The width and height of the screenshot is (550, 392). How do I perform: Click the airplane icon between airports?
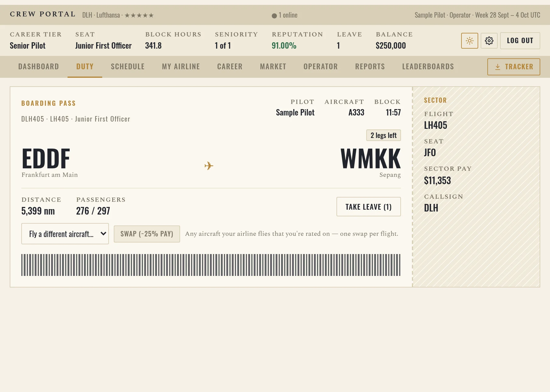[209, 166]
